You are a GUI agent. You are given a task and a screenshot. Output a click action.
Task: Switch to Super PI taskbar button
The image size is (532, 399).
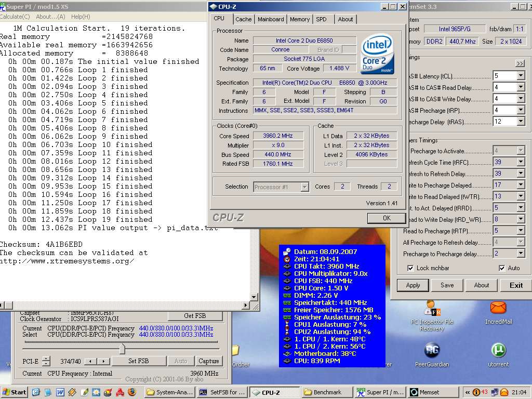(380, 392)
